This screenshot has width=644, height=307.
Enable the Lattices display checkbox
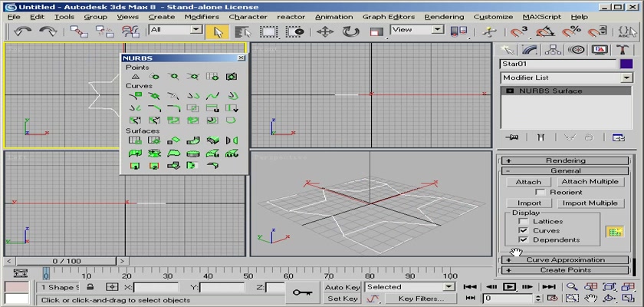coord(523,222)
